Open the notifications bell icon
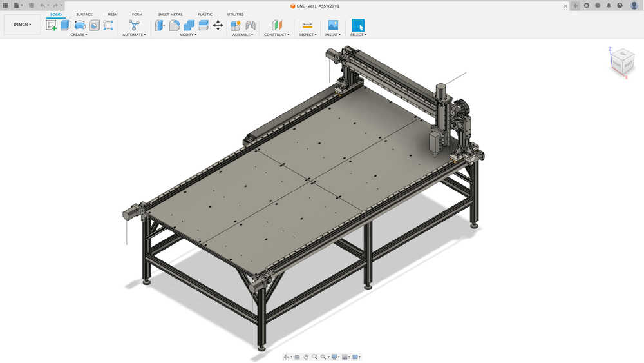Image resolution: width=644 pixels, height=363 pixels. click(x=609, y=6)
